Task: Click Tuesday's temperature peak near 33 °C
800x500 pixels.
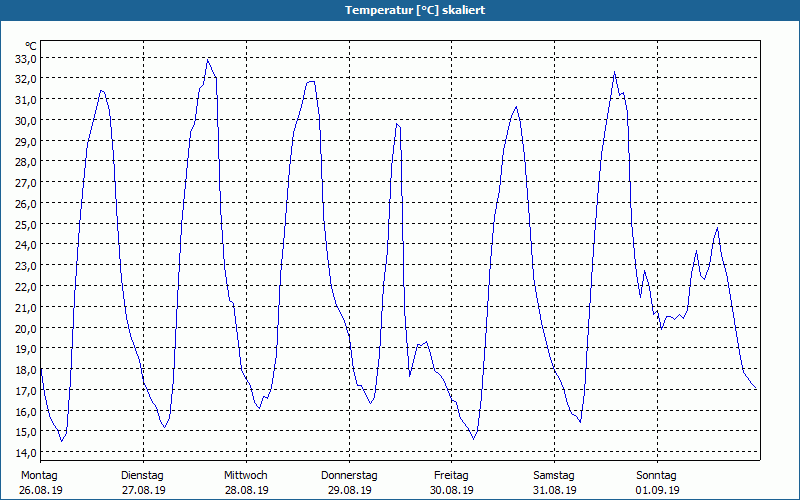Action: (x=208, y=60)
